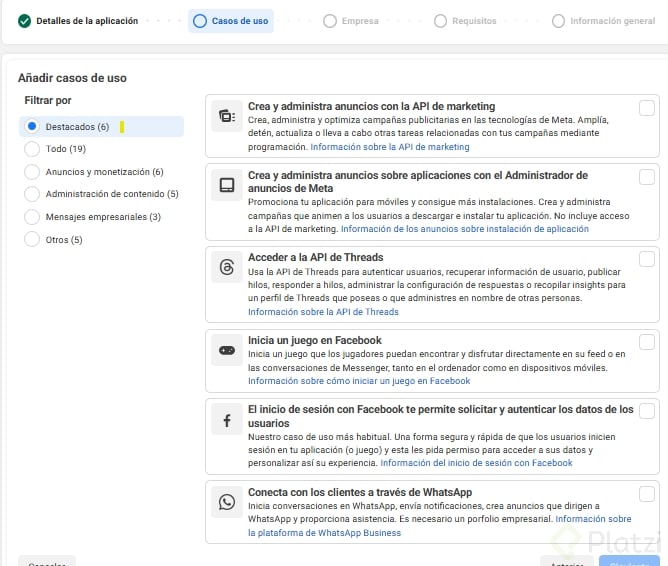Open the Casos de uso step
668x566 pixels.
[x=231, y=21]
